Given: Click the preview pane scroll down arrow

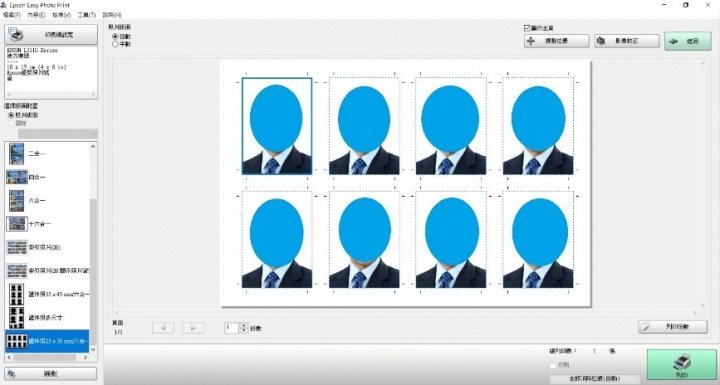Looking at the screenshot, I should point(703,305).
